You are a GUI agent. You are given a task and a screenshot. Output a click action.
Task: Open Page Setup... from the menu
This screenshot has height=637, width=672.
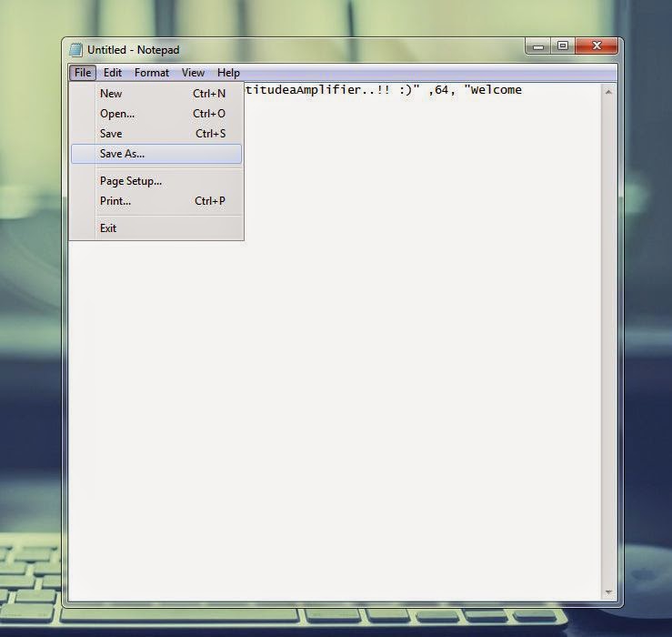(156, 181)
